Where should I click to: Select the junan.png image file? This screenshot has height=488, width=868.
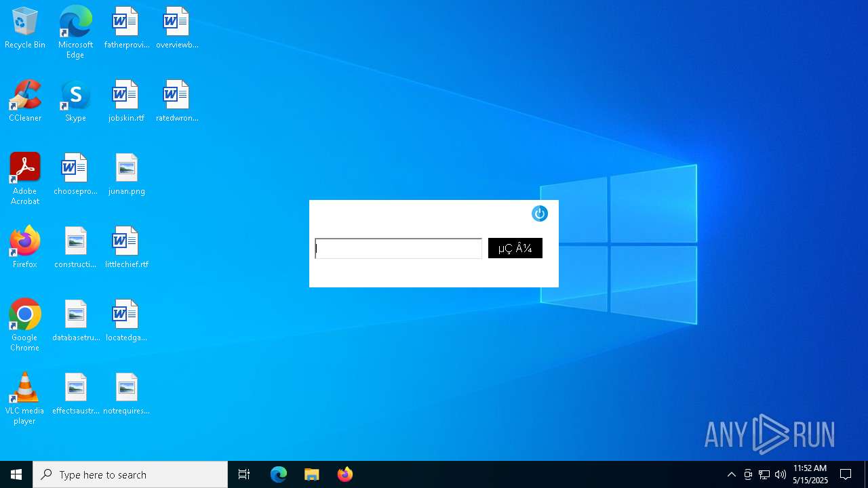(126, 175)
